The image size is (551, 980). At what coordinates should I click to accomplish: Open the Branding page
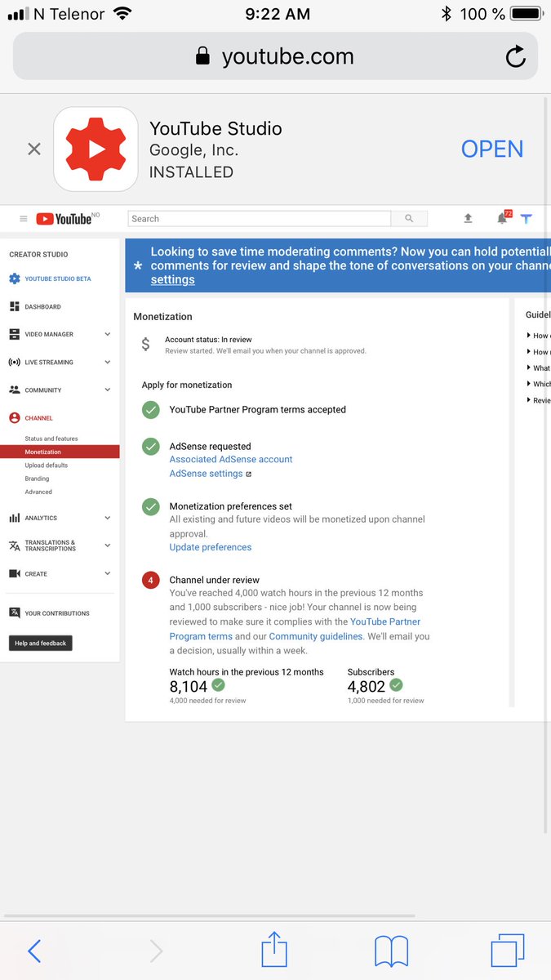(37, 479)
